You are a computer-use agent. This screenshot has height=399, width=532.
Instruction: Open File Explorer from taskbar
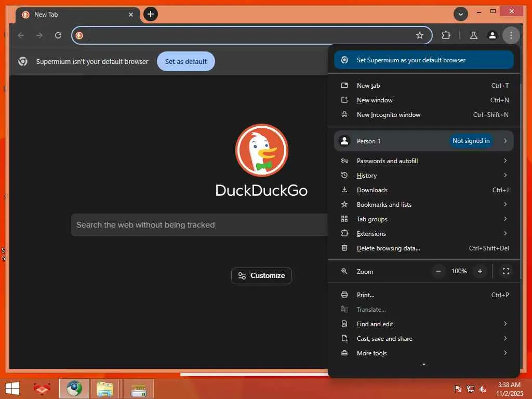105,389
